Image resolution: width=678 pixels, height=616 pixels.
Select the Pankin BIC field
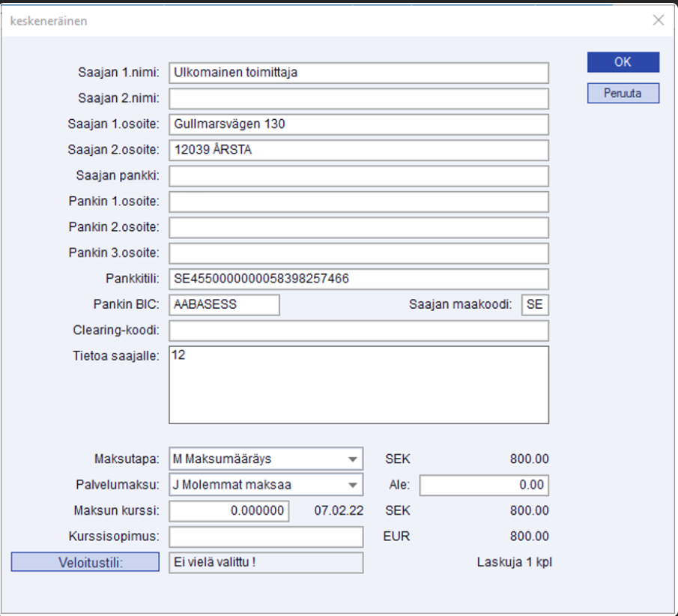(x=224, y=305)
